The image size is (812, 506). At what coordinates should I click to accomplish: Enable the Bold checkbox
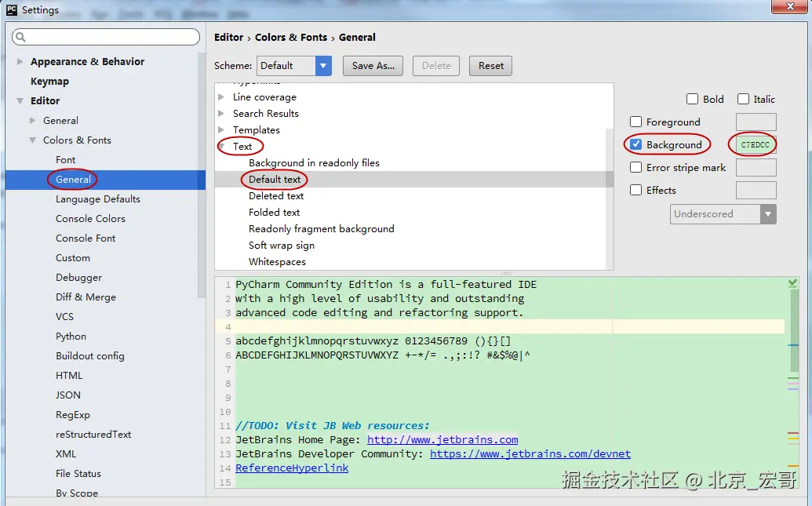click(x=692, y=99)
